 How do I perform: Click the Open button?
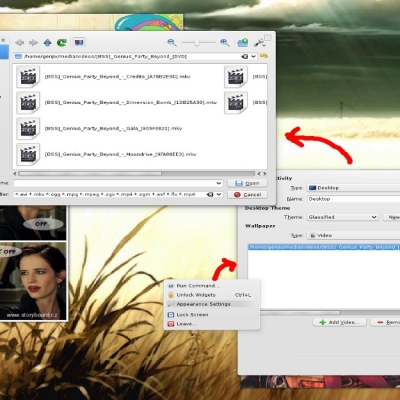point(247,183)
